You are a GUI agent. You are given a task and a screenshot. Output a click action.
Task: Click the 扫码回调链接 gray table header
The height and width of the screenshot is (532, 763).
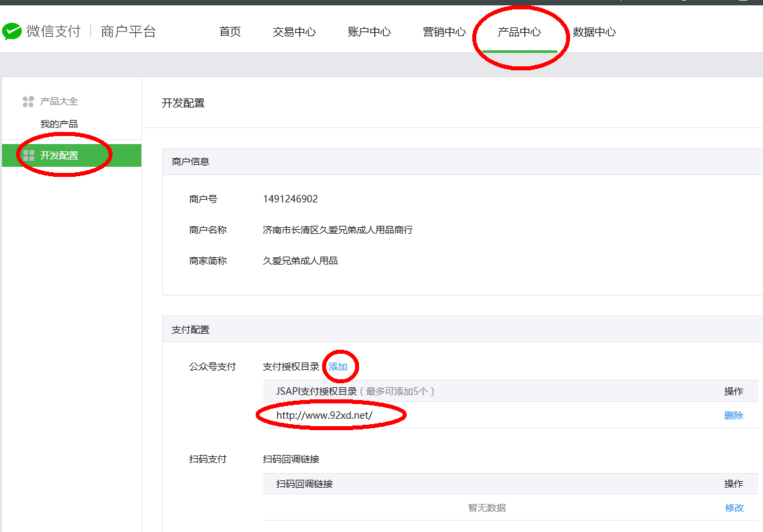pyautogui.click(x=304, y=484)
